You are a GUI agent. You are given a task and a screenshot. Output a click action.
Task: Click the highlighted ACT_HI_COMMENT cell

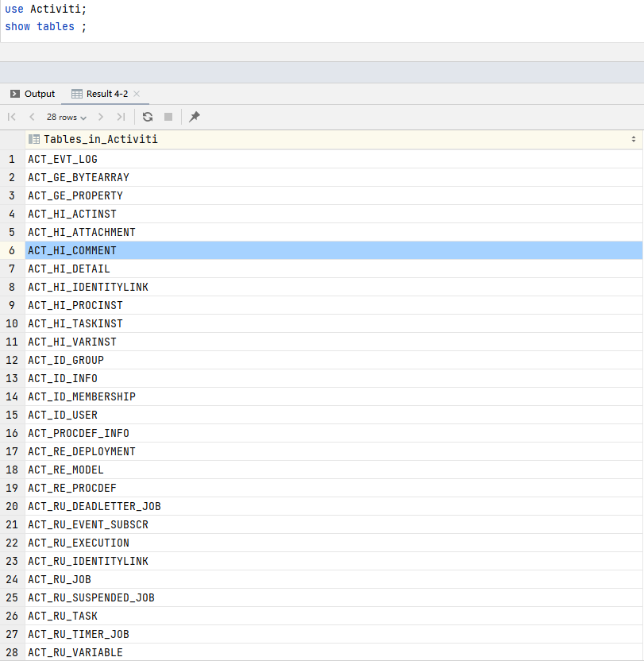(x=334, y=250)
